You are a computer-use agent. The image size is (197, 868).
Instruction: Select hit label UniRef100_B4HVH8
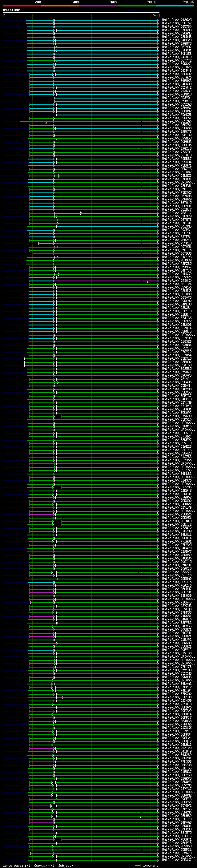177,389
